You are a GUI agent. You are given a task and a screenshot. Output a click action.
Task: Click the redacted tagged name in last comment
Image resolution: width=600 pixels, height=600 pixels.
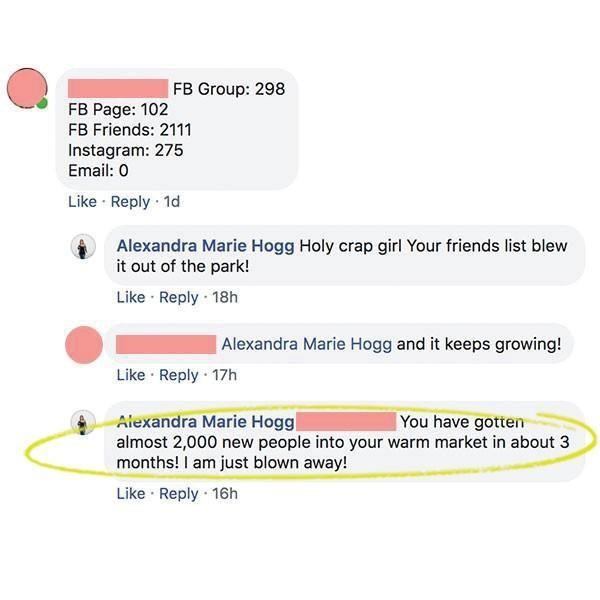(x=346, y=422)
